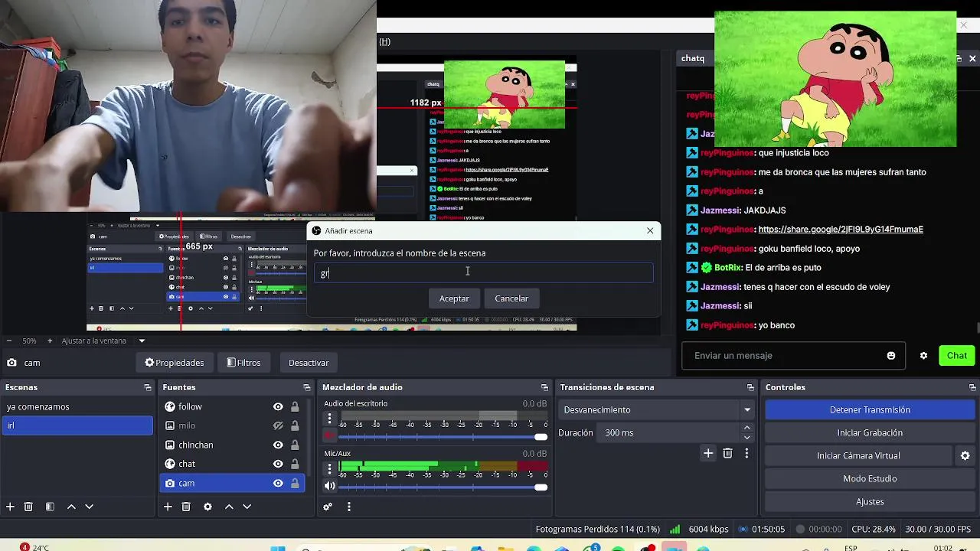The image size is (980, 551).
Task: Select the follow source row
Action: click(x=233, y=407)
